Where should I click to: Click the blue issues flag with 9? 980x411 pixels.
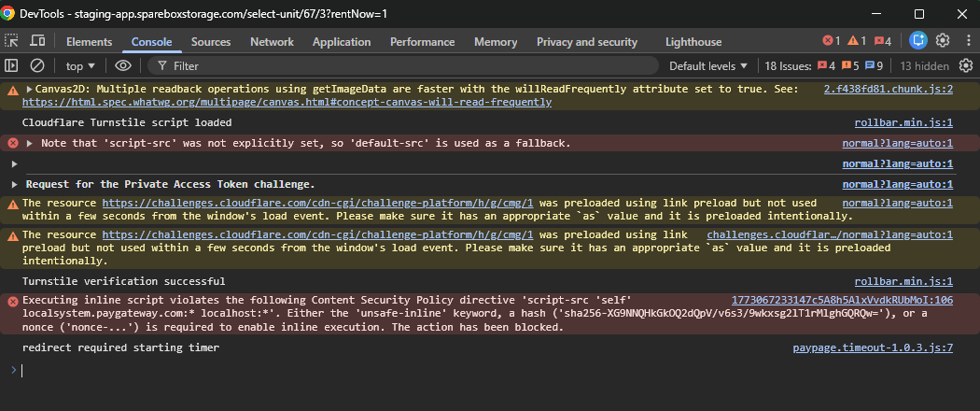874,65
